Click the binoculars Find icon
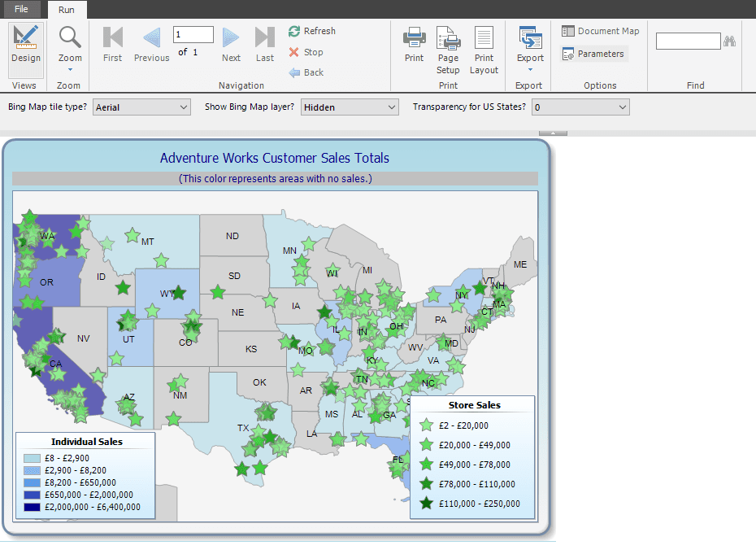 pyautogui.click(x=729, y=41)
